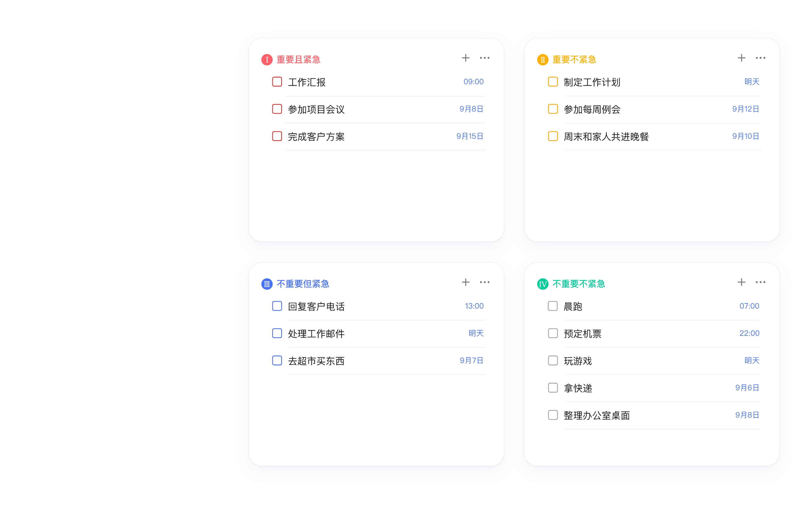The height and width of the screenshot is (505, 812).
Task: Open the more options (…) menu in 重要不紧急
Action: (x=761, y=57)
